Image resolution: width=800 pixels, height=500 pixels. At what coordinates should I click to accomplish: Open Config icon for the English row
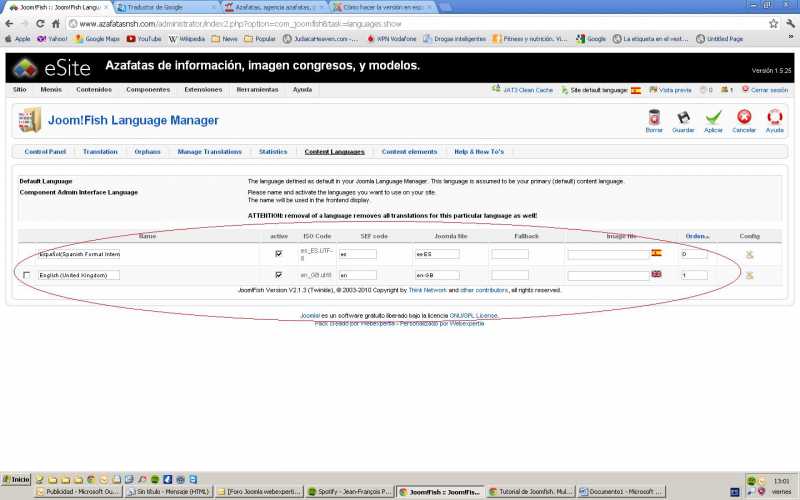click(x=749, y=275)
